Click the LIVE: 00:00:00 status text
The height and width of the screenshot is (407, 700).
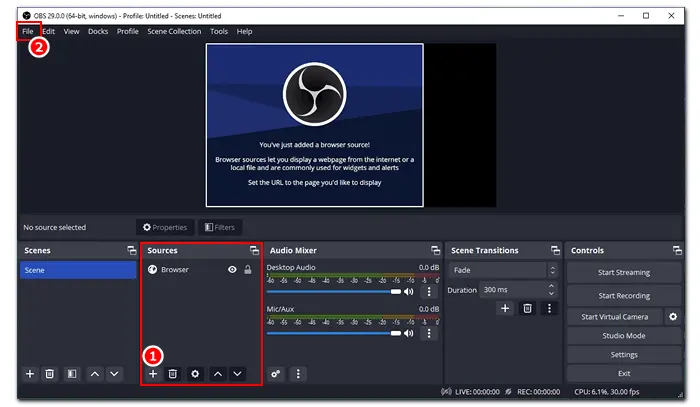point(477,392)
